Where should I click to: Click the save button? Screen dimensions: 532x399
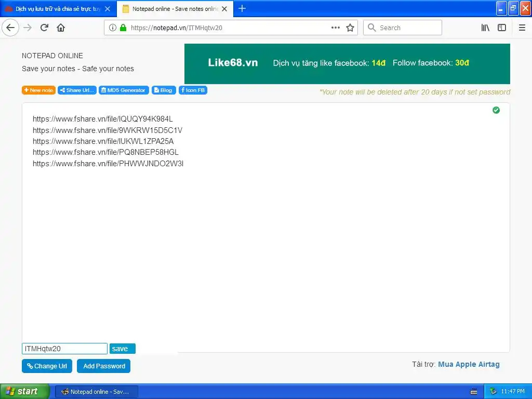pos(122,349)
